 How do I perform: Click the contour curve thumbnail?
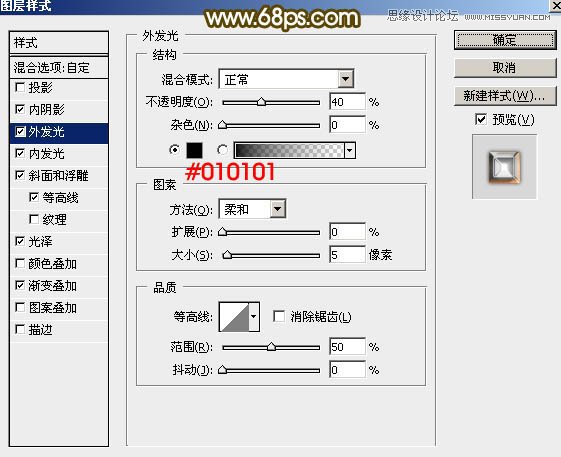(234, 317)
